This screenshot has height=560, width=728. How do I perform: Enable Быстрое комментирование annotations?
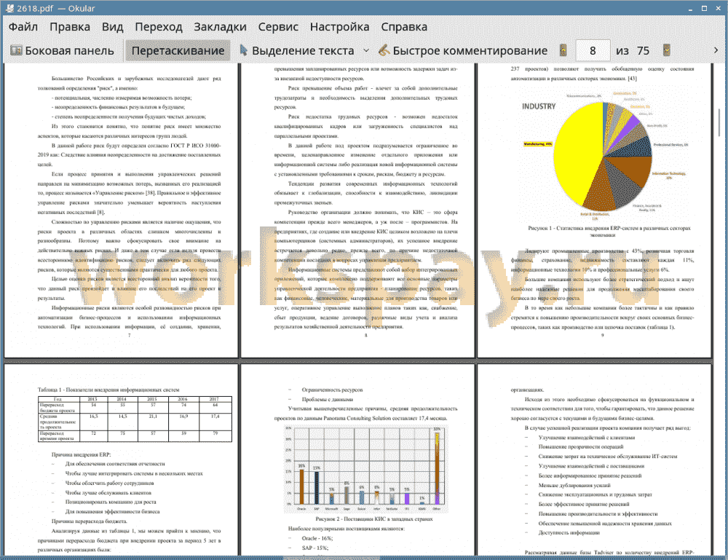click(x=463, y=51)
